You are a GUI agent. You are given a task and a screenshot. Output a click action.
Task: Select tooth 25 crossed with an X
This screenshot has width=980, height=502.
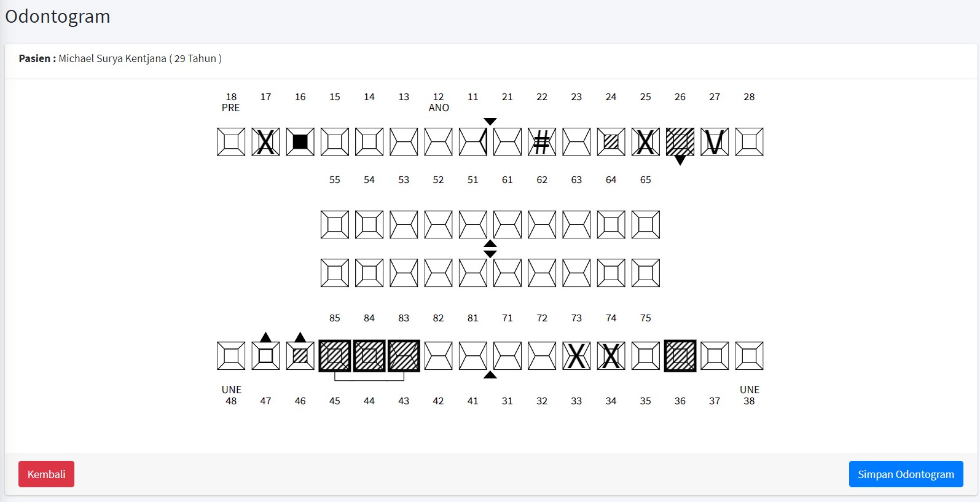pyautogui.click(x=645, y=142)
